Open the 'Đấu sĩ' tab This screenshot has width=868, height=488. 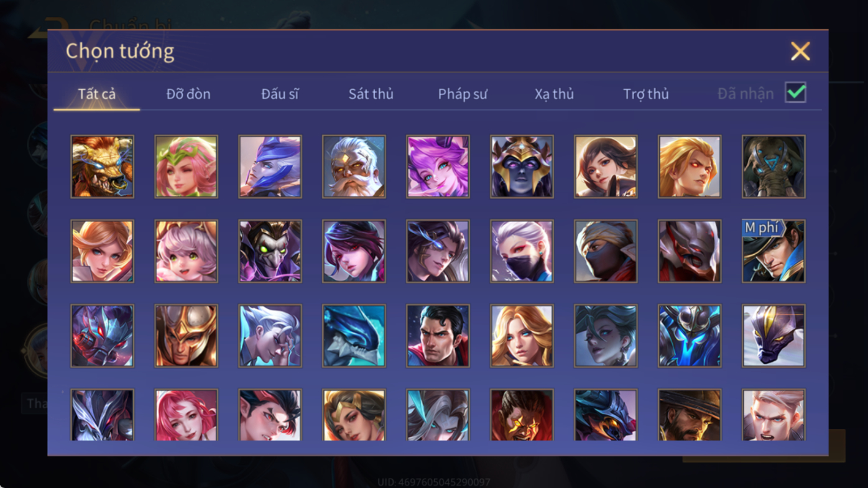tap(280, 94)
